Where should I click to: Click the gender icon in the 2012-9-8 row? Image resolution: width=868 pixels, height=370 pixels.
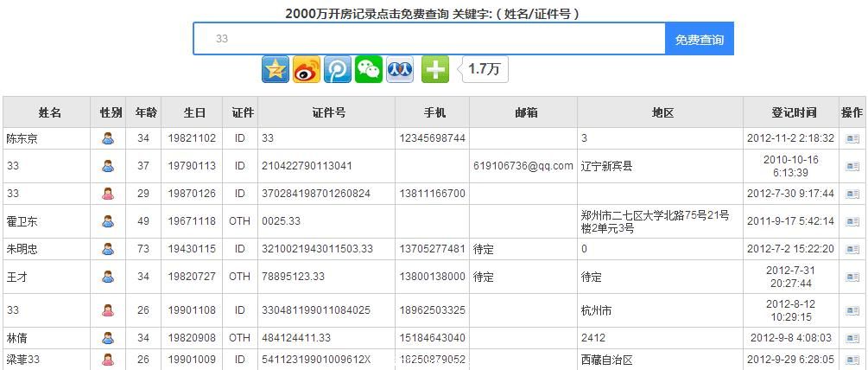[108, 338]
